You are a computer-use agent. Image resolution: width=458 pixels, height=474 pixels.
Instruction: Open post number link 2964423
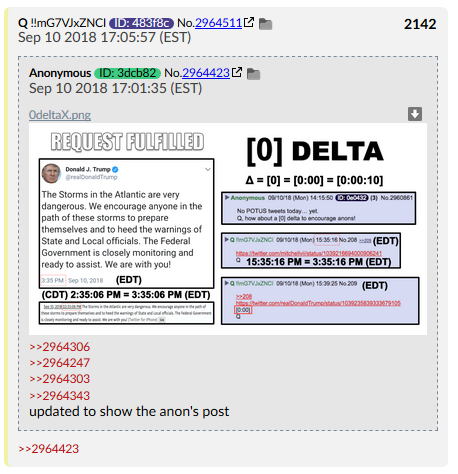206,73
